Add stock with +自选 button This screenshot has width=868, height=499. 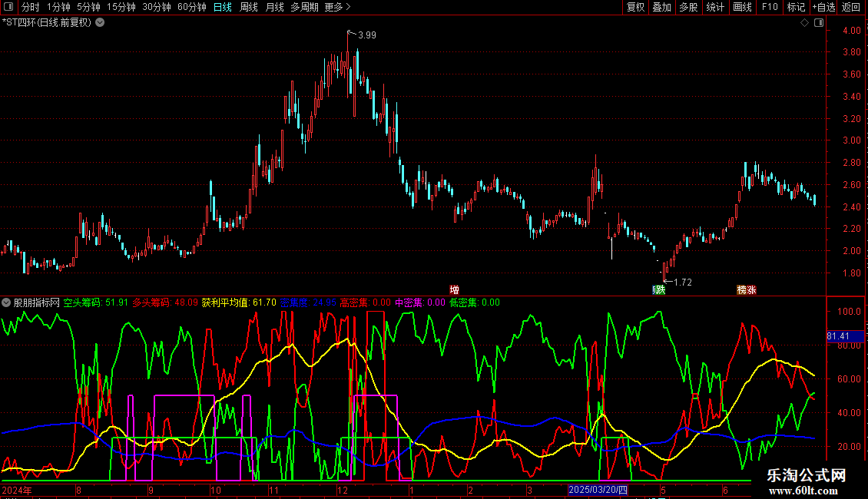pos(823,7)
